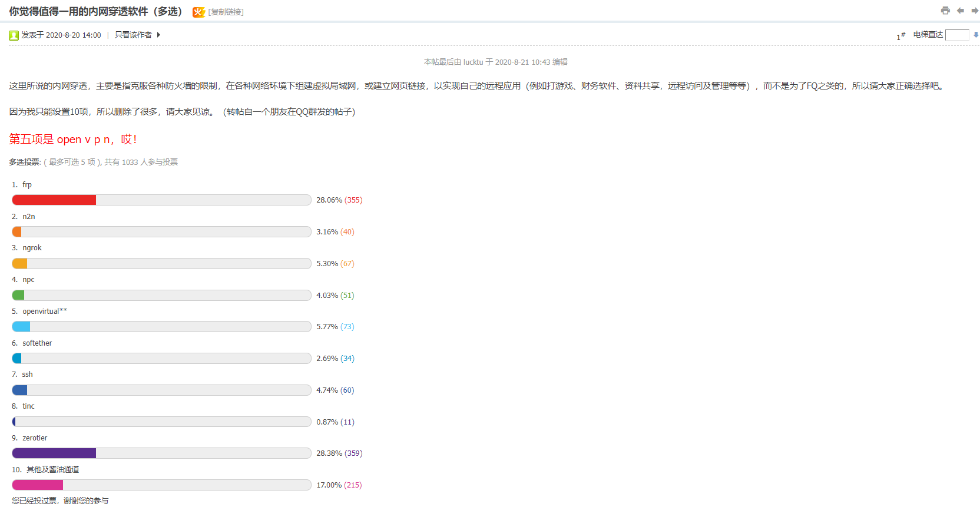Click the 28.38% (359) result

coord(339,453)
